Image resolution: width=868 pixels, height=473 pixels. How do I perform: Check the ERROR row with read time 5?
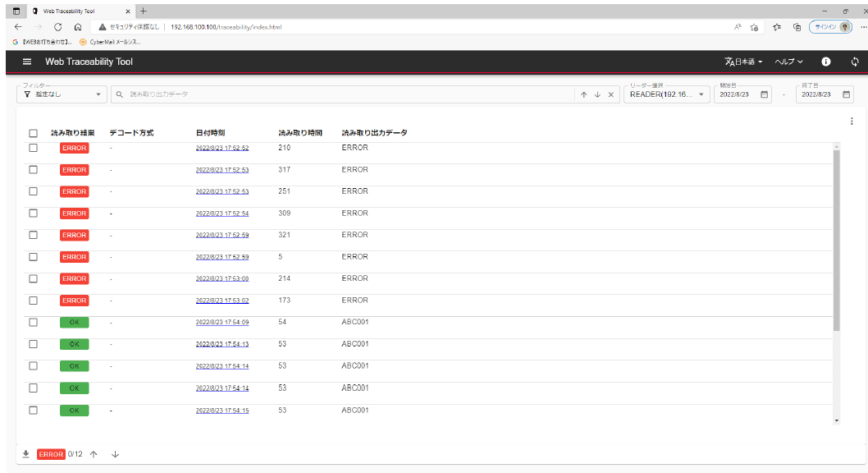(33, 257)
